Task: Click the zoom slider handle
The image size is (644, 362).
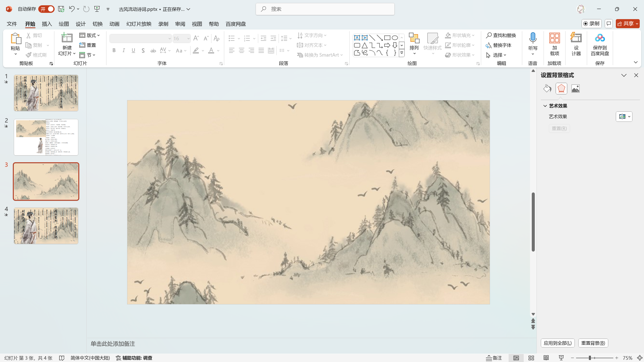Action: pyautogui.click(x=590, y=358)
